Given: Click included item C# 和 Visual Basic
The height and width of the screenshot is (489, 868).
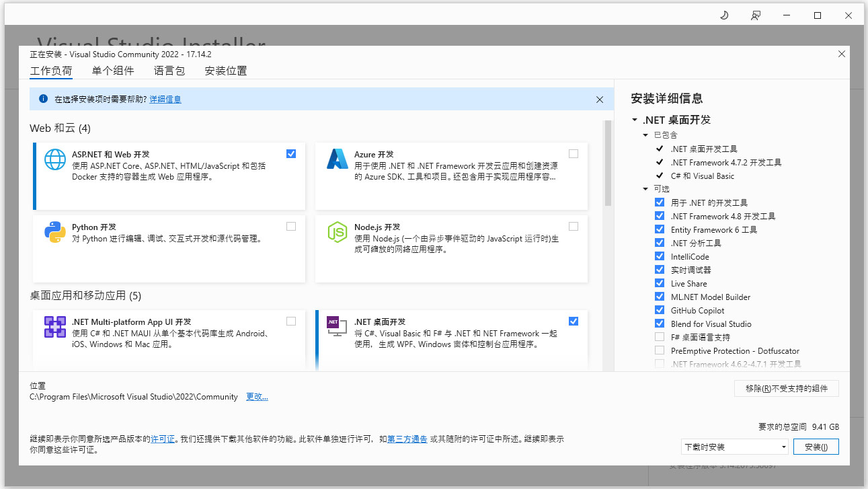Looking at the screenshot, I should (703, 176).
